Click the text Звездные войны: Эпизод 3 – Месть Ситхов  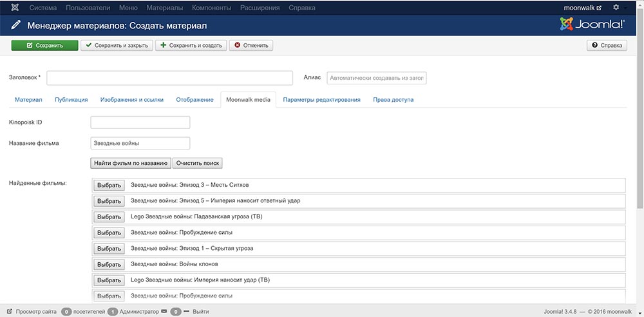190,185
